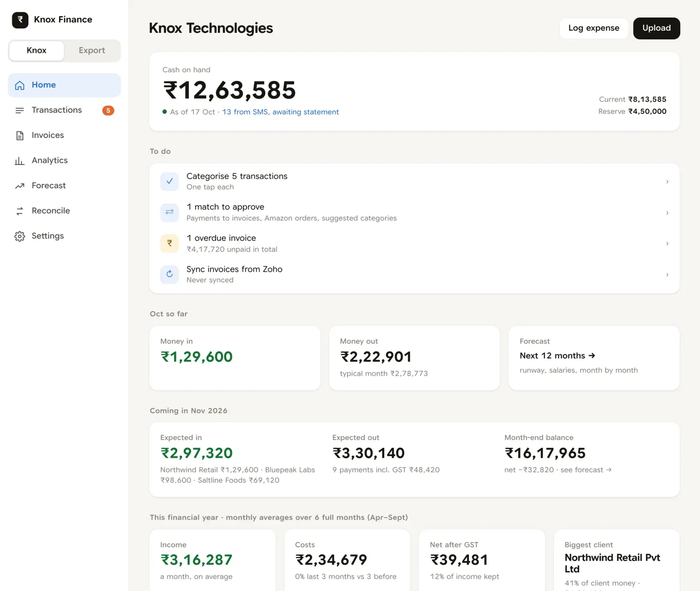Click the see forecast link
The height and width of the screenshot is (591, 700).
click(586, 470)
